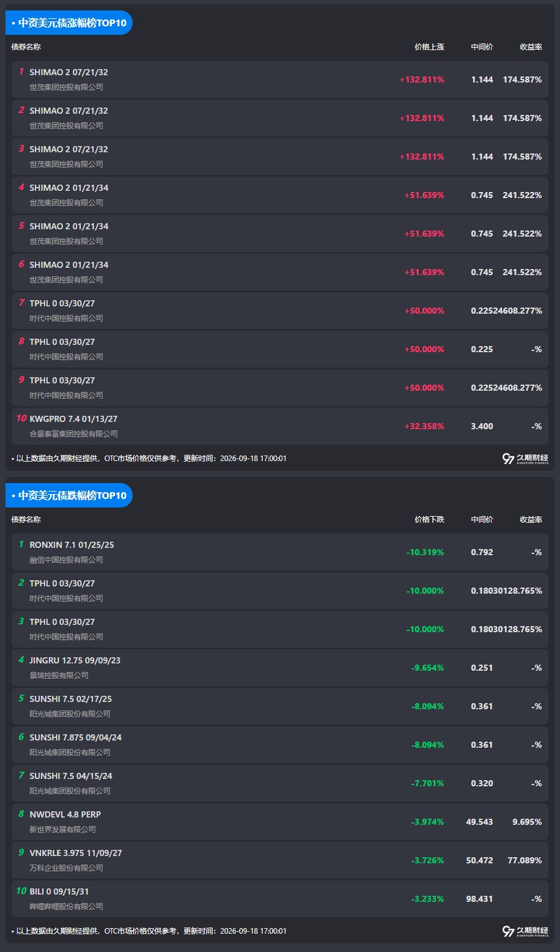Click 债券名称 header in the losers table
The width and height of the screenshot is (560, 952).
pos(26,519)
